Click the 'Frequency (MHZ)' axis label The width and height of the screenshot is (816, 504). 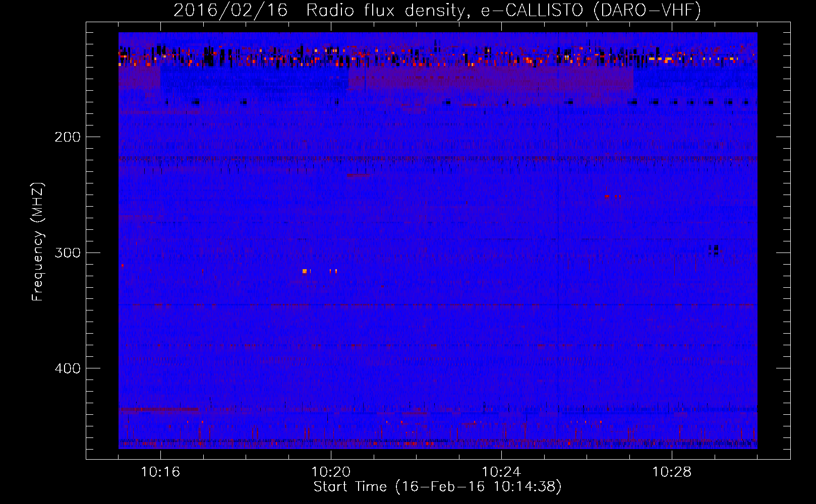(x=38, y=242)
